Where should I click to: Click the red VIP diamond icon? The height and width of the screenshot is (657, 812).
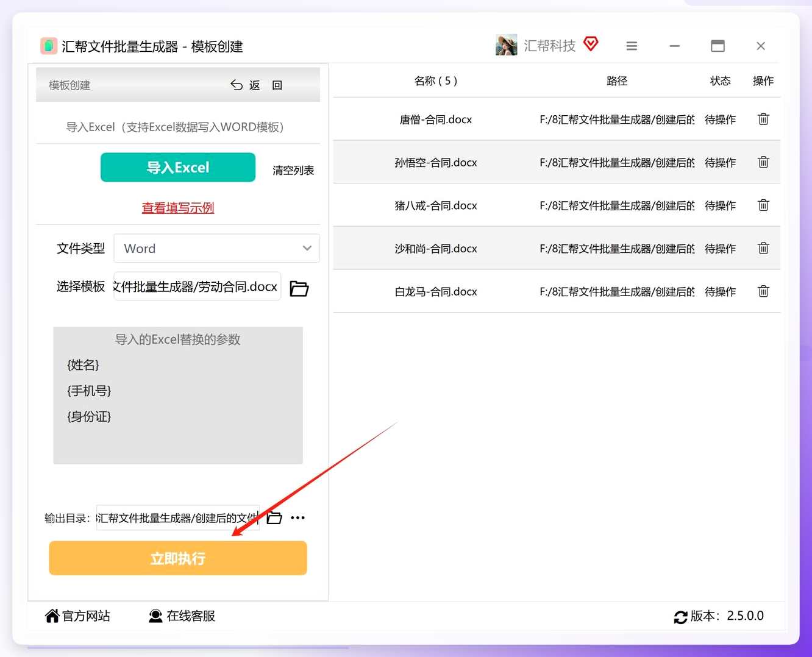pyautogui.click(x=591, y=44)
